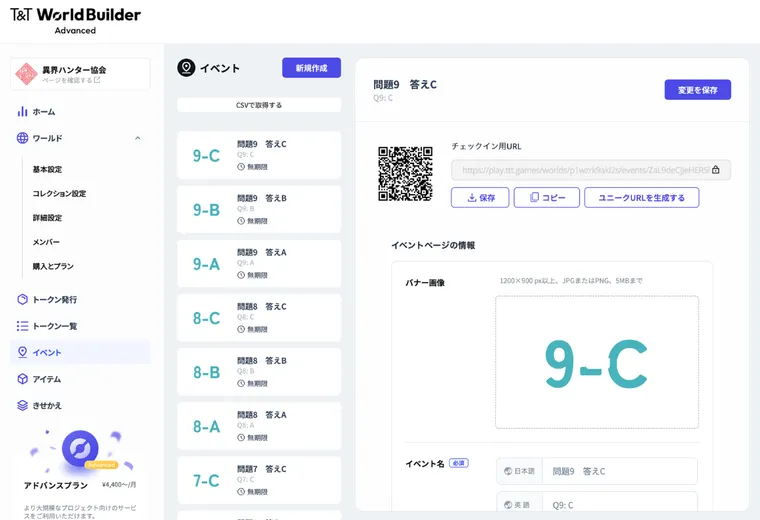Click CSVで取得する button

pyautogui.click(x=259, y=105)
